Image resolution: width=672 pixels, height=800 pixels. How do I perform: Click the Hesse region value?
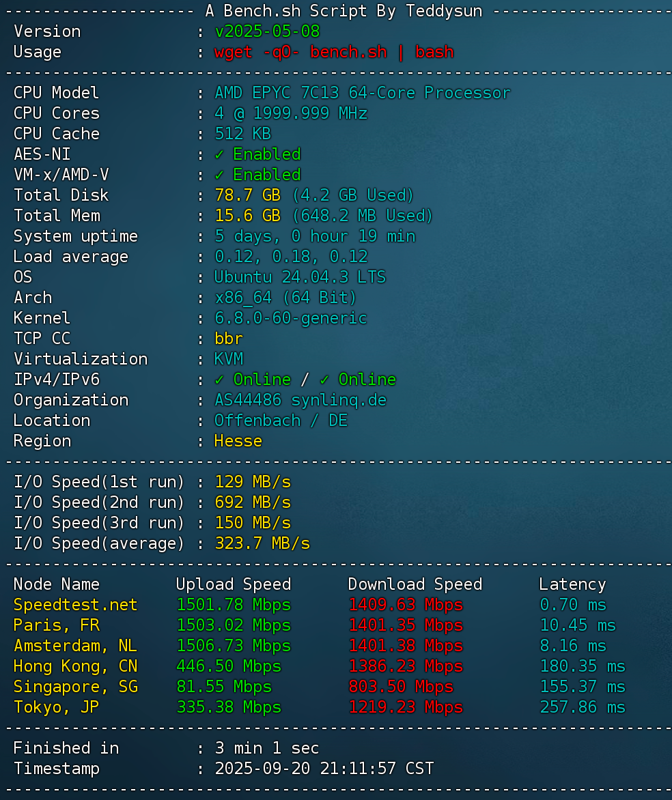coord(238,441)
